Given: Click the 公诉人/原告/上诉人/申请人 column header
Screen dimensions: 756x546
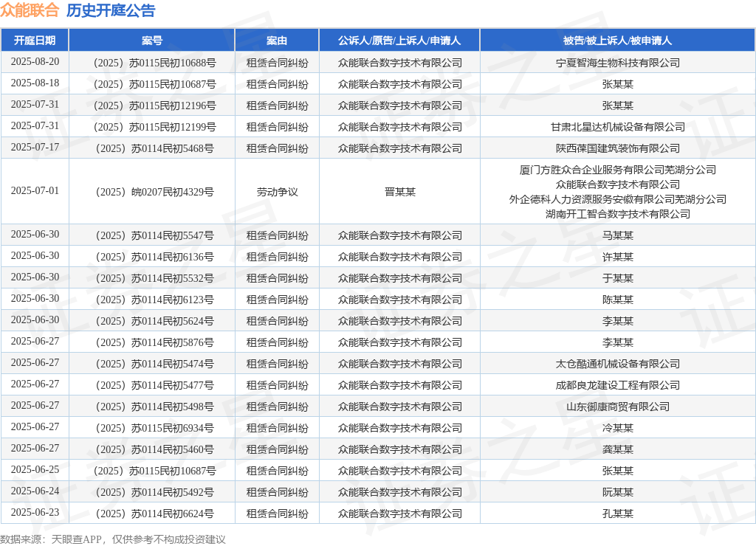Looking at the screenshot, I should pos(399,41).
